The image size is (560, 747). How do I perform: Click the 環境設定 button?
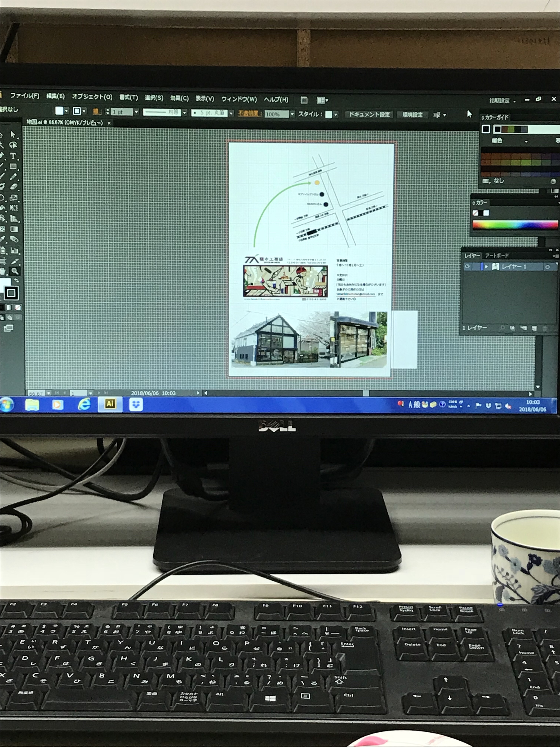(x=412, y=115)
